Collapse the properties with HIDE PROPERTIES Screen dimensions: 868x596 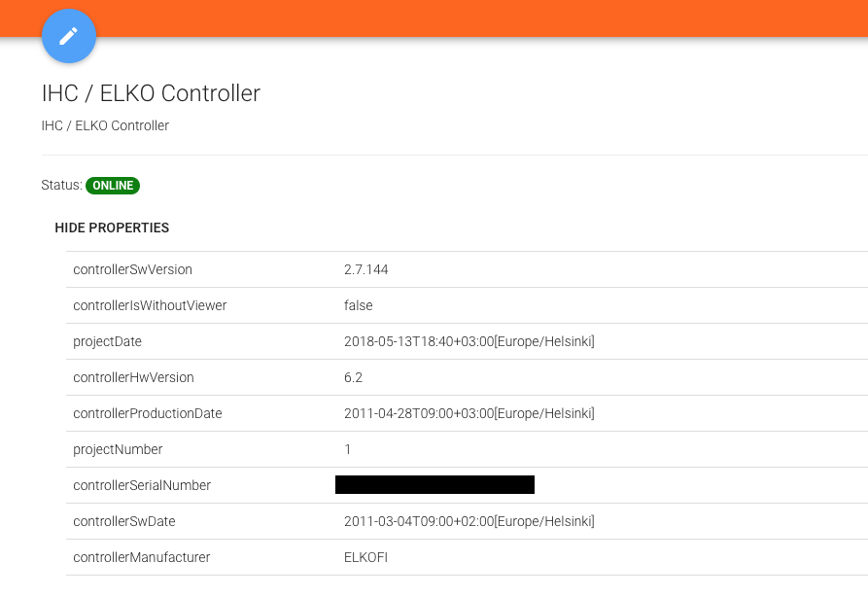pos(112,228)
